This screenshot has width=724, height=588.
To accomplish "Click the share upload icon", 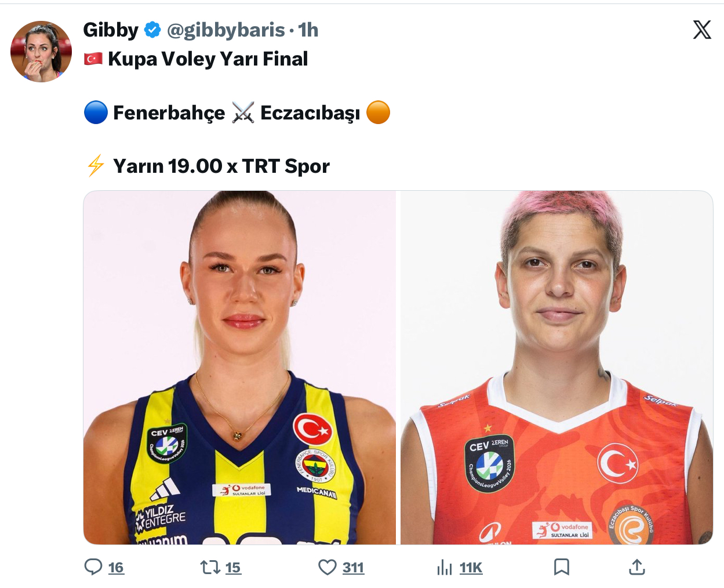I will click(636, 567).
